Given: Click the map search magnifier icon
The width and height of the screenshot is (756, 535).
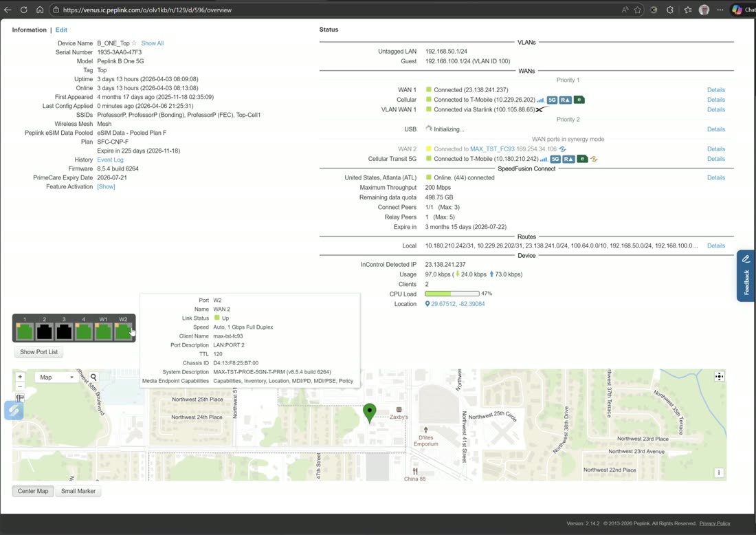Looking at the screenshot, I should click(x=93, y=378).
